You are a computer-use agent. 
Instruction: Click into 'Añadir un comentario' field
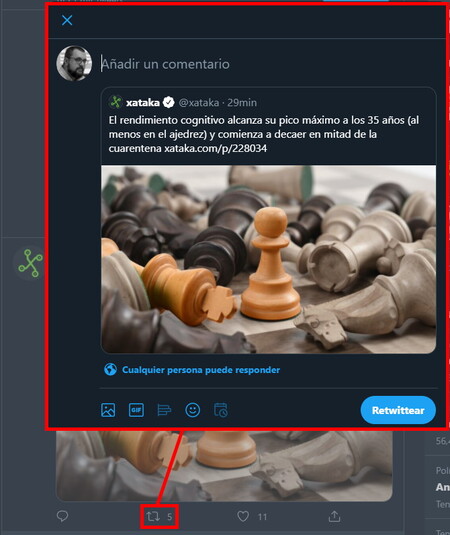pos(266,64)
